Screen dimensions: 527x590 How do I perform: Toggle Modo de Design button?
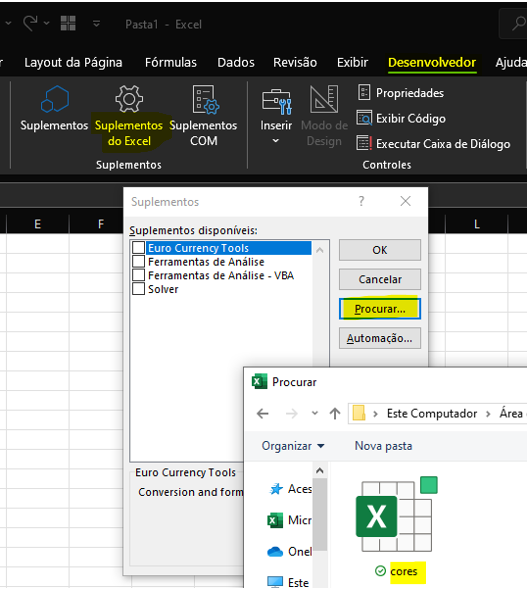coord(324,116)
